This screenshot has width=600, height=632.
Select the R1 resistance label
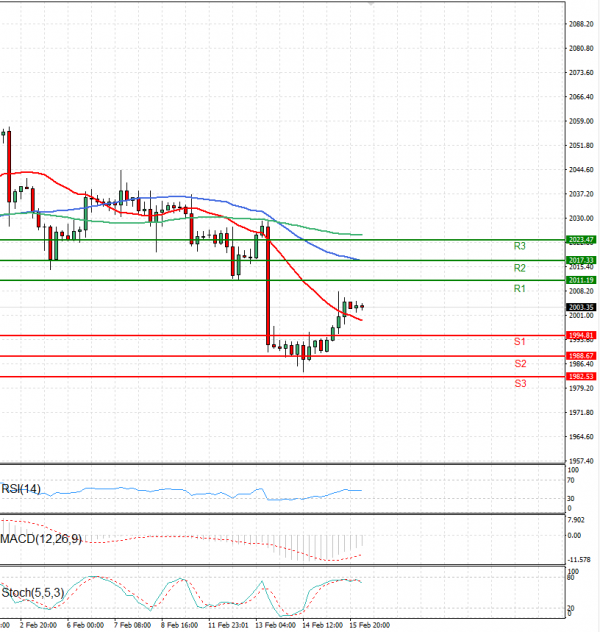pyautogui.click(x=520, y=289)
